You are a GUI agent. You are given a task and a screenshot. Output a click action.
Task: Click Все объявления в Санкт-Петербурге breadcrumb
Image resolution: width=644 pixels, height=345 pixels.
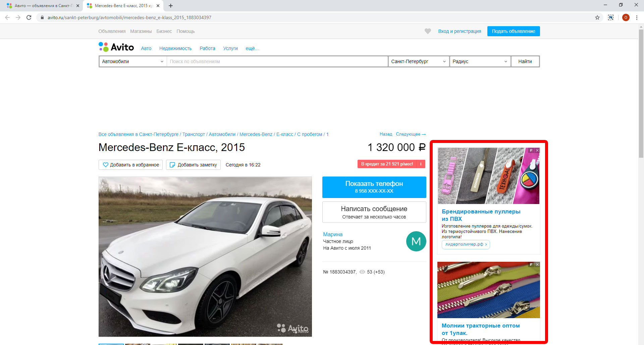coord(139,134)
